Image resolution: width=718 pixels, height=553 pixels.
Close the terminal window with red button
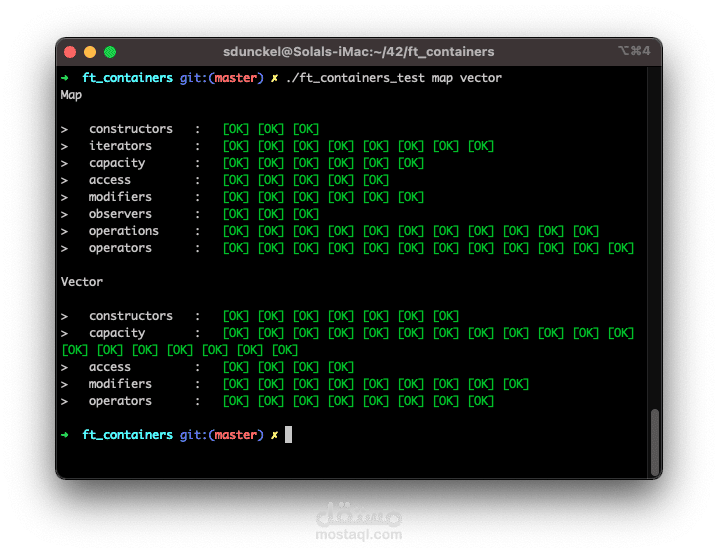(70, 52)
